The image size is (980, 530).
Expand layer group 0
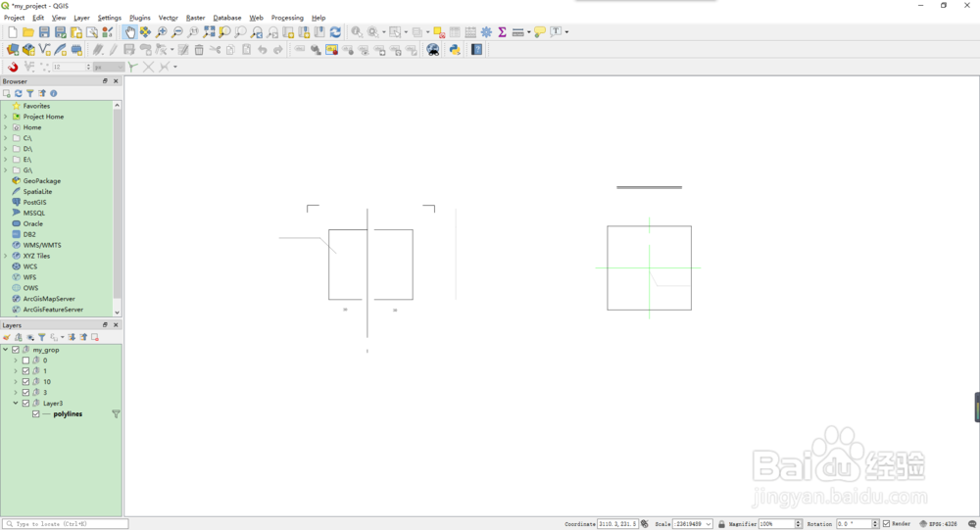click(x=16, y=361)
